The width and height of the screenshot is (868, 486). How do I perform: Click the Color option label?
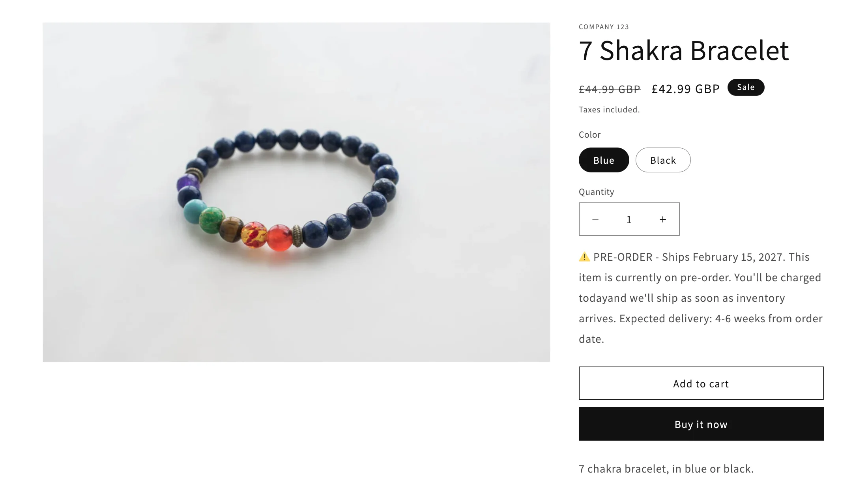click(x=589, y=135)
